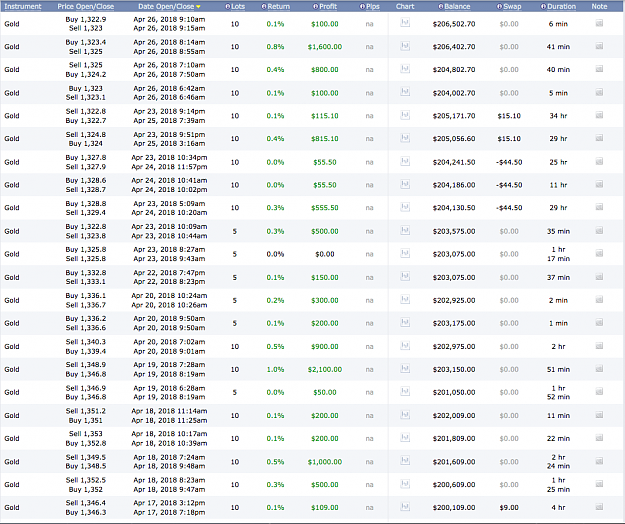The width and height of the screenshot is (625, 524).
Task: Click the 'Apr 22, 2018 7:47pm' open date
Action: [169, 273]
